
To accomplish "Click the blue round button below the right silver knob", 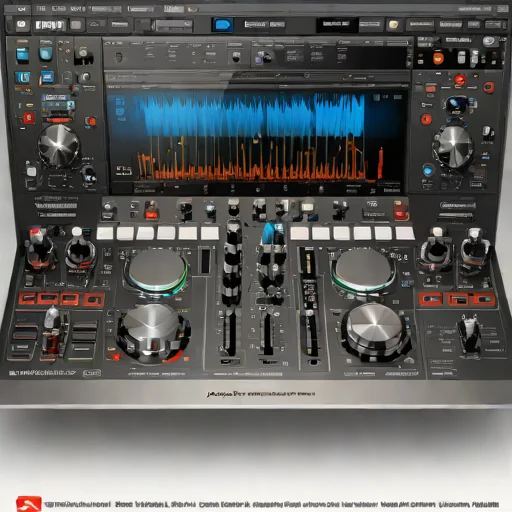I will (428, 171).
